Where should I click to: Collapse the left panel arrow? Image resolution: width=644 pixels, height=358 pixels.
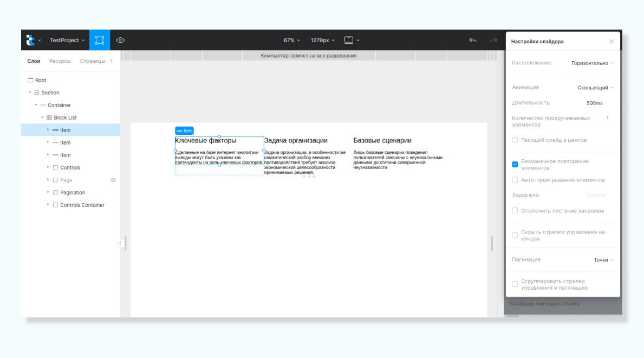tap(120, 244)
